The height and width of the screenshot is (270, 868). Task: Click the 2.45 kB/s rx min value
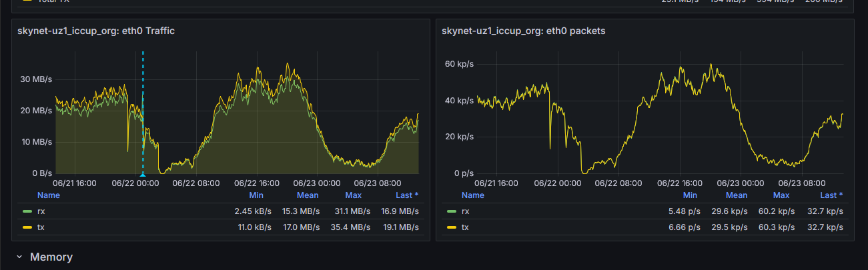tap(253, 211)
